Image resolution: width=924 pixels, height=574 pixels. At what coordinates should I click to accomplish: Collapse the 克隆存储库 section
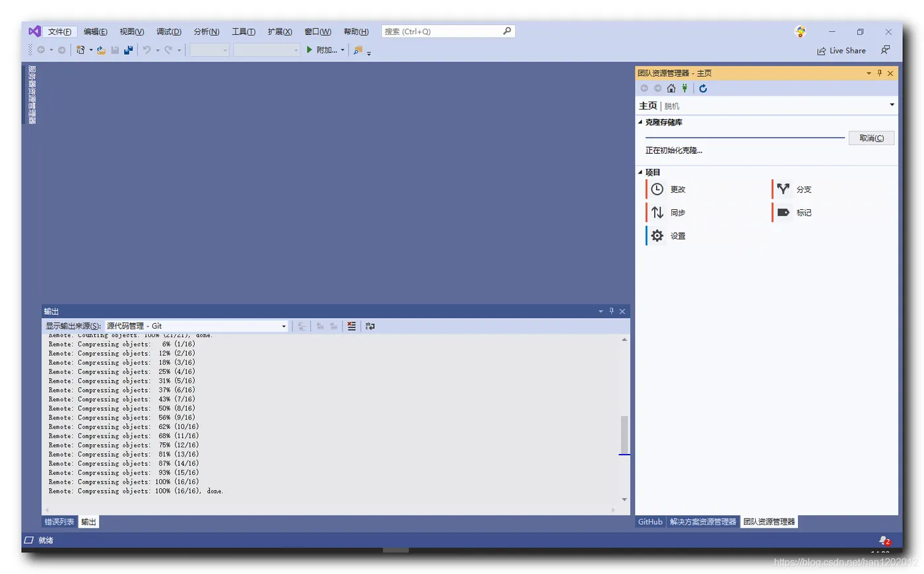640,122
